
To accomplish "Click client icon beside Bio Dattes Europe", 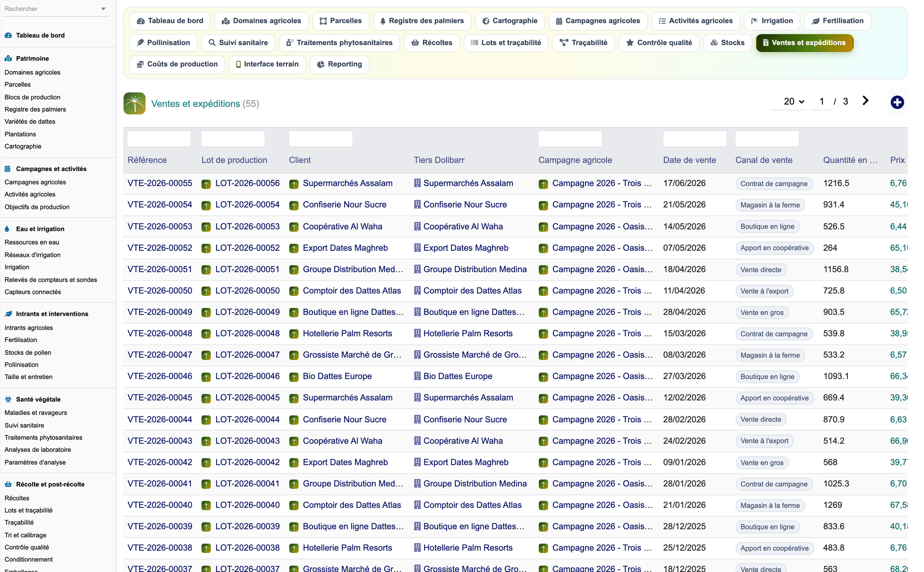I will pos(294,377).
